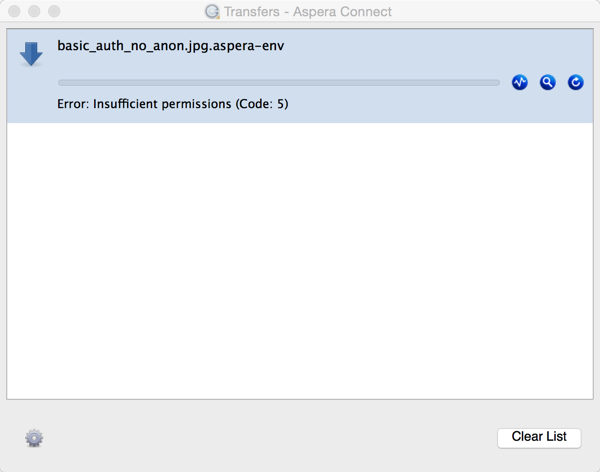Select the highlighted failed transfer row
Viewport: 600px width, 472px height.
(x=300, y=76)
